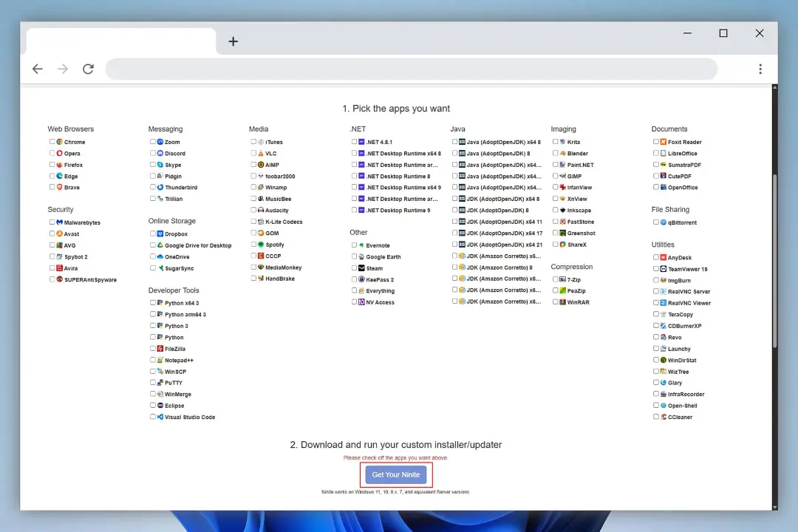Click the MediaMonkey label
798x532 pixels.
(284, 267)
